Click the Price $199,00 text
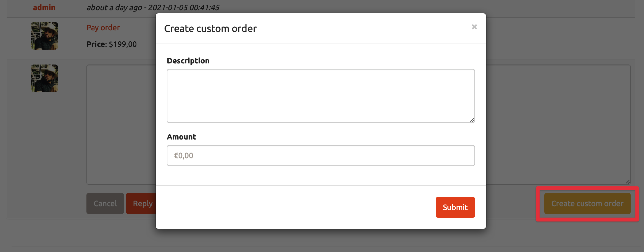 coord(112,44)
